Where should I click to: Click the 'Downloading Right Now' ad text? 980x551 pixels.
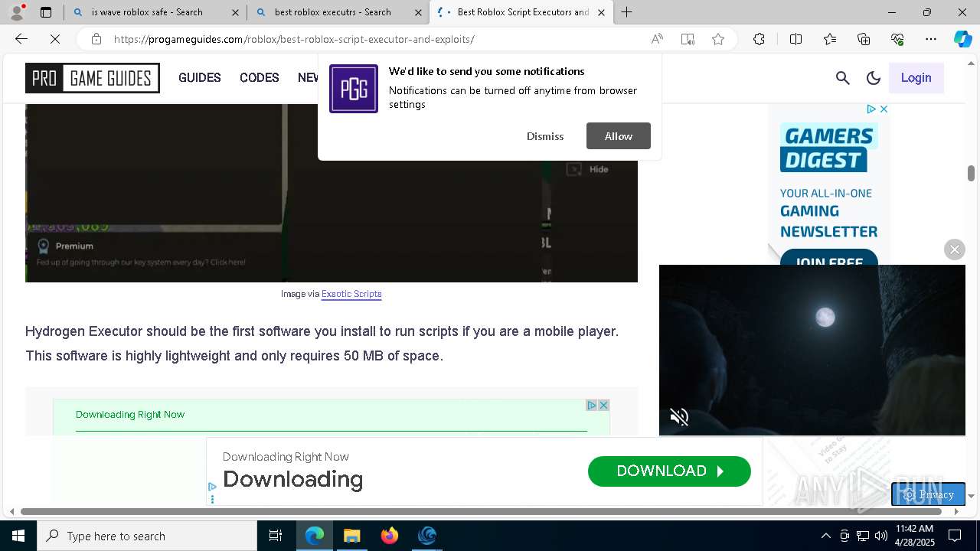tap(130, 415)
